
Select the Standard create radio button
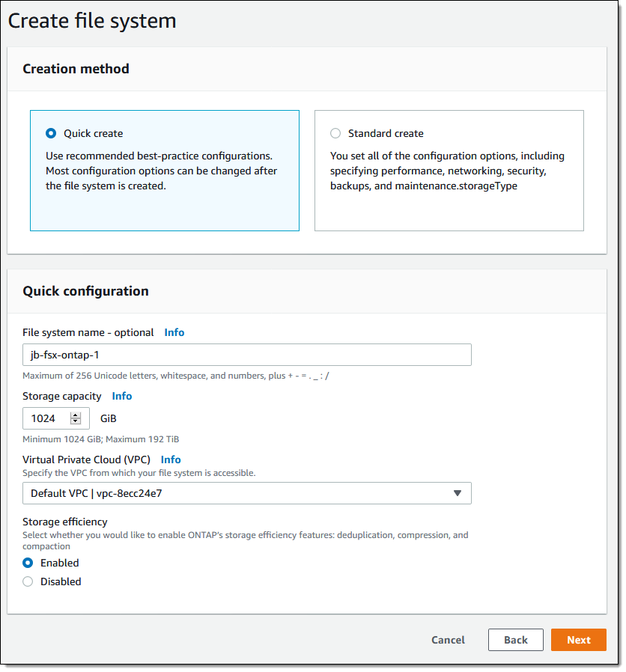[335, 133]
